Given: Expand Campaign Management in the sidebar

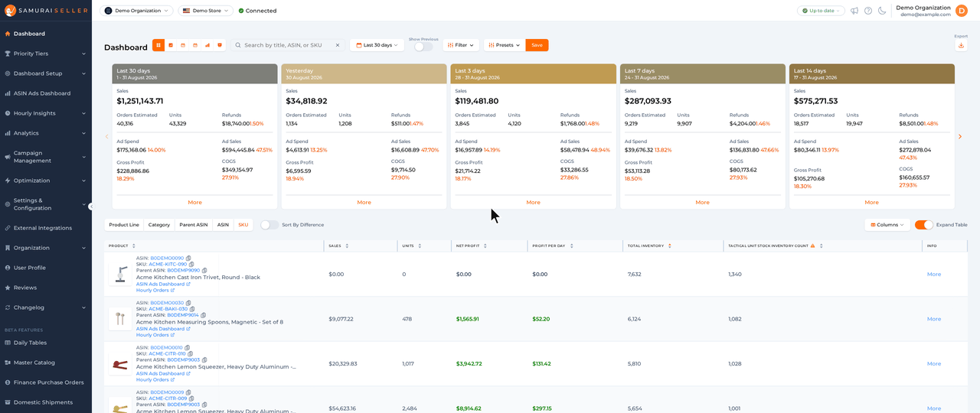Looking at the screenshot, I should click(x=46, y=157).
